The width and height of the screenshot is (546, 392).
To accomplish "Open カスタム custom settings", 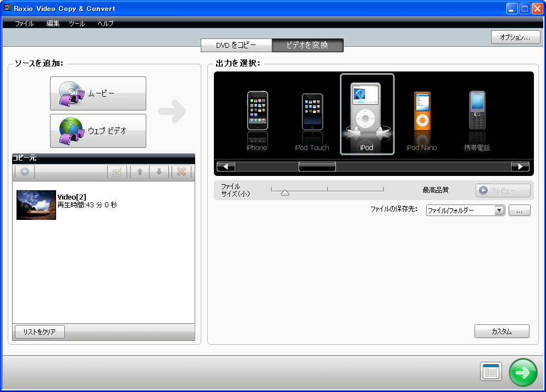I will (x=502, y=332).
